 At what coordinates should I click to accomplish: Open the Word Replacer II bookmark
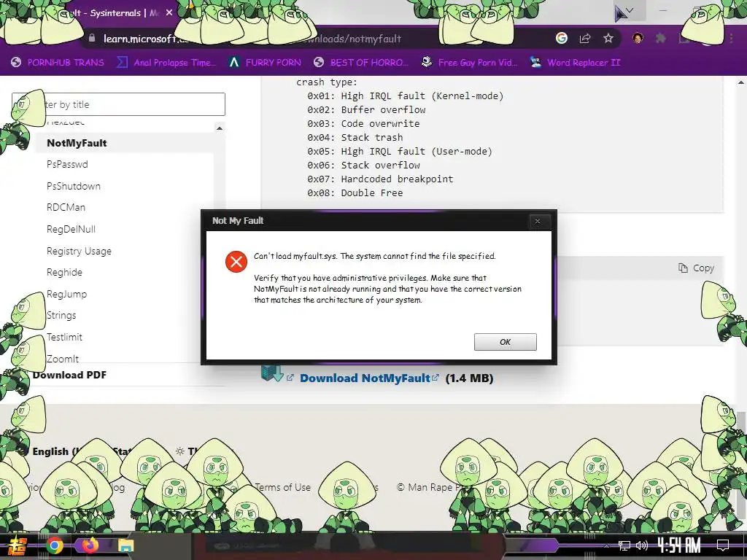[576, 63]
